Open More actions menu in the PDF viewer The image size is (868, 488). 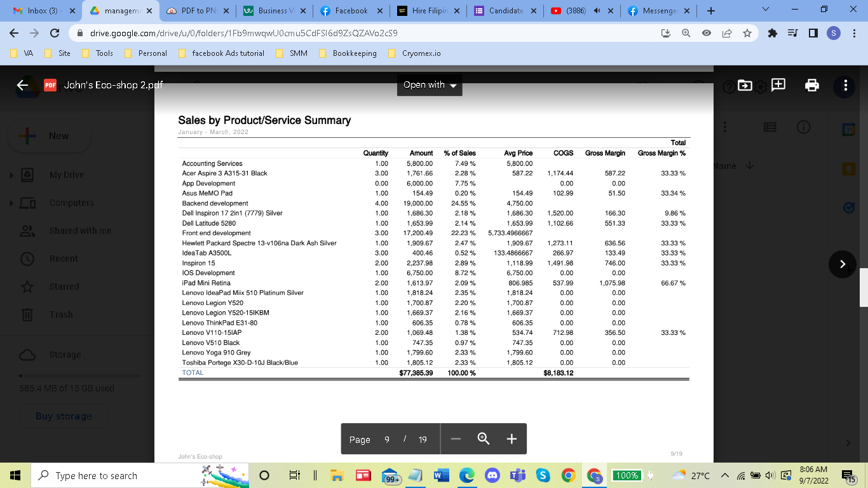(x=845, y=85)
